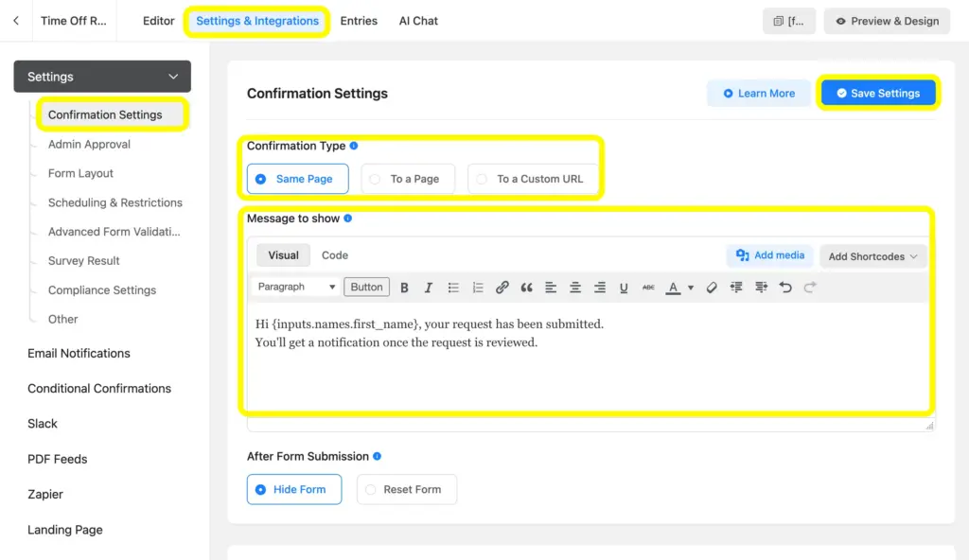Open the Confirmation Type info tooltip
The image size is (969, 560).
point(354,146)
